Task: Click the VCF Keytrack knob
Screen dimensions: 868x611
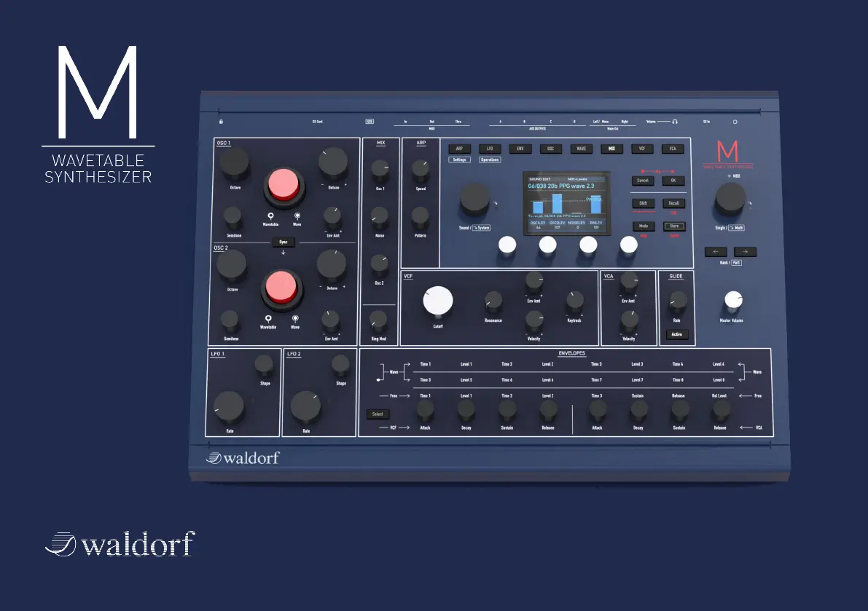Action: point(574,301)
